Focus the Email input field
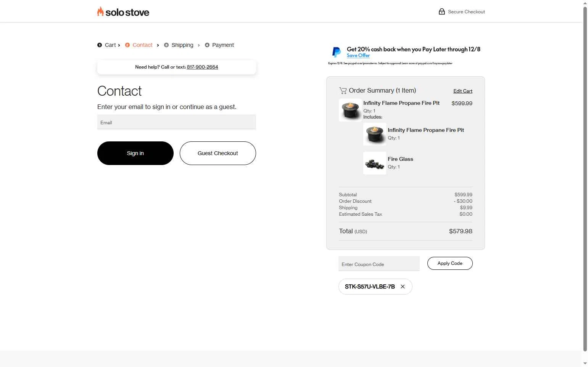Viewport: 588px width, 367px height. (177, 122)
